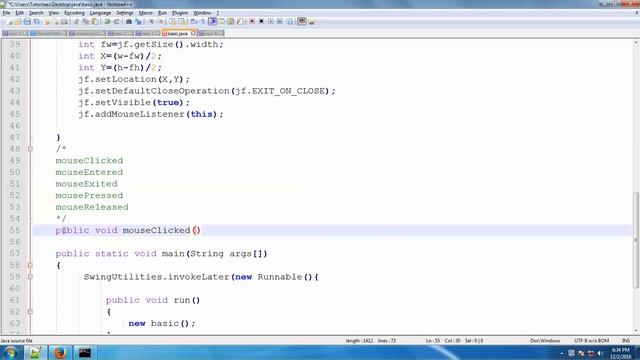Screen dimensions: 640x360
Task: Open the Language menu
Action: (x=100, y=13)
